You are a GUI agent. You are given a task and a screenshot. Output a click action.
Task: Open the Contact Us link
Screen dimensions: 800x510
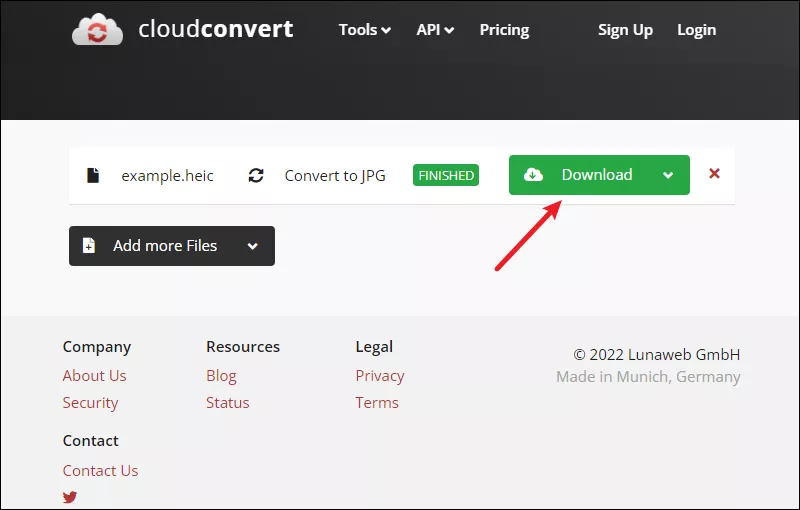point(101,470)
